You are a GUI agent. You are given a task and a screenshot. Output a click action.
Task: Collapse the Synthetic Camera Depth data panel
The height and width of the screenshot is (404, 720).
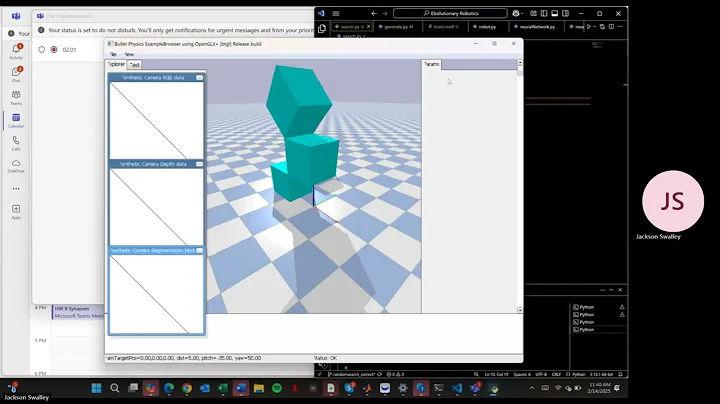199,164
